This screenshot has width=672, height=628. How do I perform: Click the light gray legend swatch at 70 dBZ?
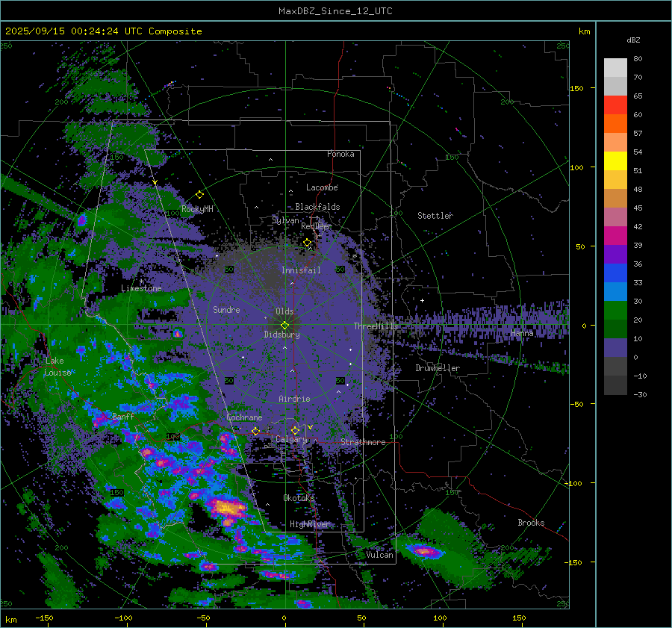[615, 68]
